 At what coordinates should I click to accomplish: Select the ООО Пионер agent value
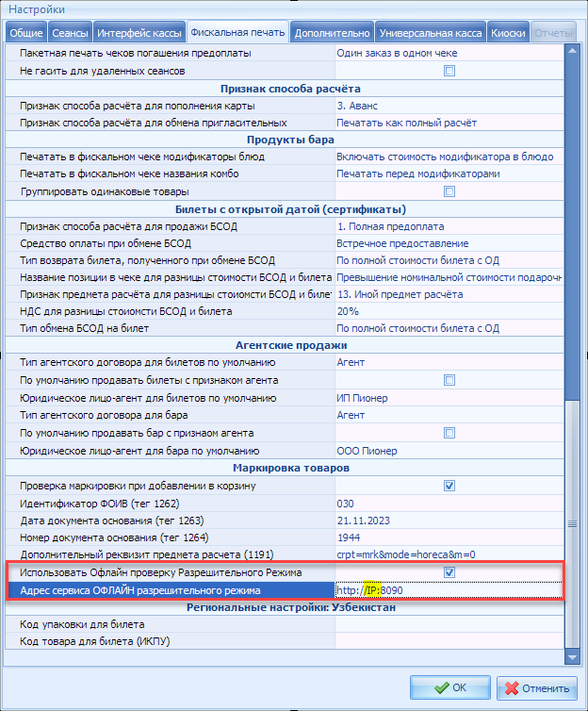click(449, 451)
